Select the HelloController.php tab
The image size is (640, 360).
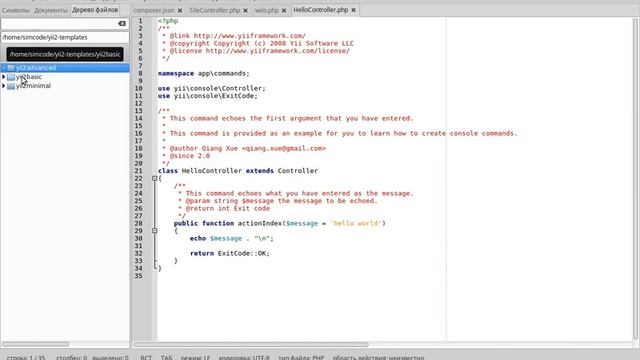tap(321, 10)
